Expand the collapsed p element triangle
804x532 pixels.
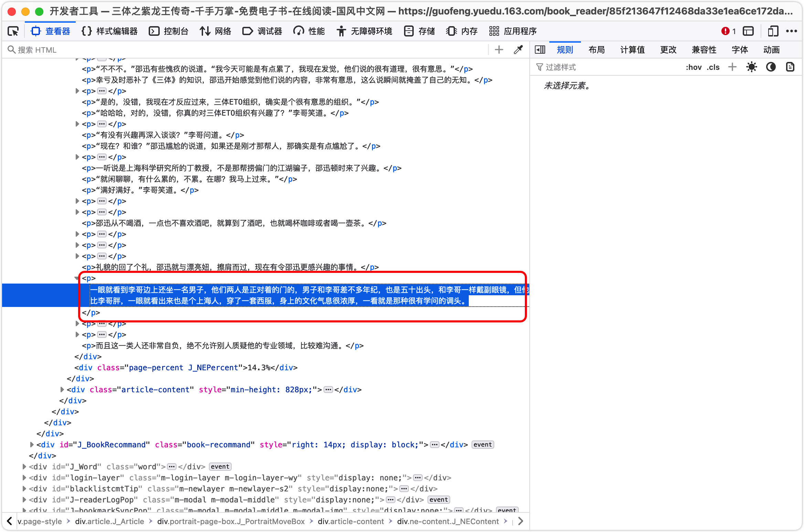[78, 323]
